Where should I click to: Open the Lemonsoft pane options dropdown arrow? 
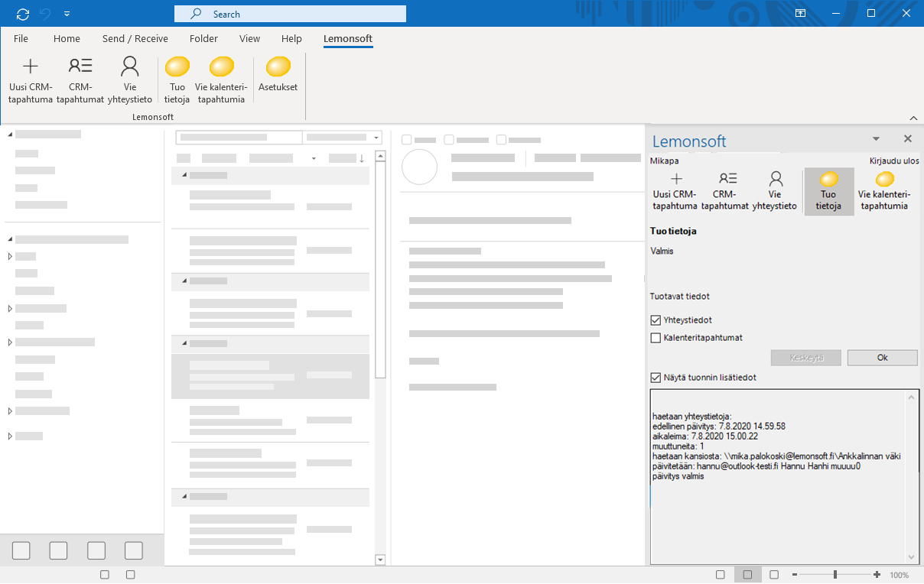(x=876, y=139)
